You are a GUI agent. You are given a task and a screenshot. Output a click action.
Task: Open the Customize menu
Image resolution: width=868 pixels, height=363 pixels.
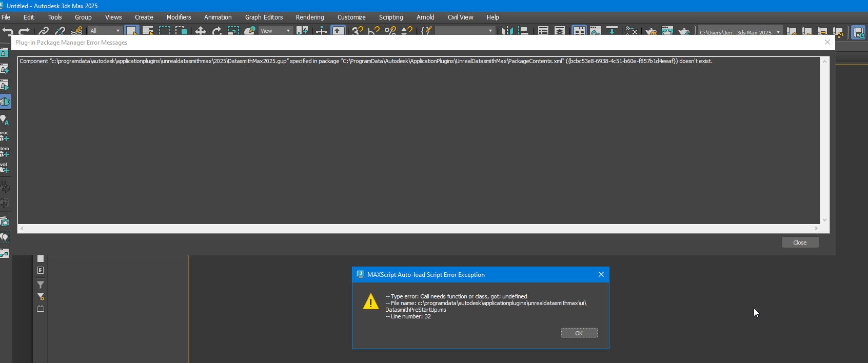click(x=351, y=17)
